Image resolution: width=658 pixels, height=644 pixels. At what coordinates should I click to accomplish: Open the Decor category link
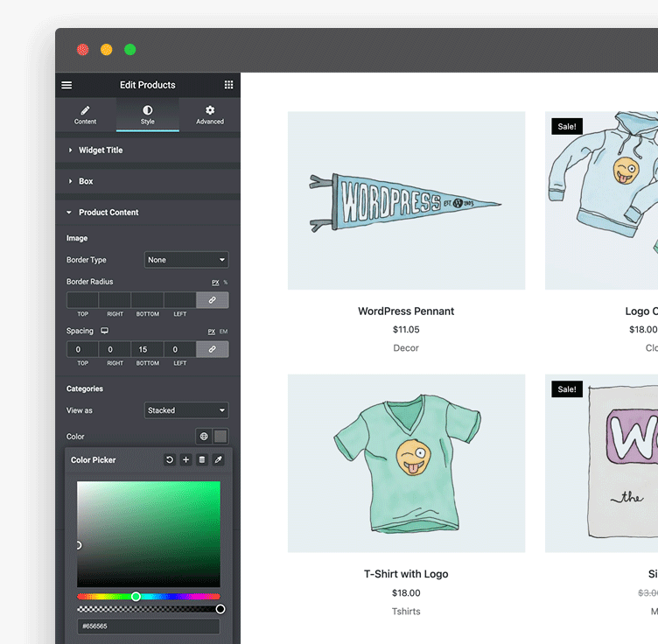tap(406, 347)
